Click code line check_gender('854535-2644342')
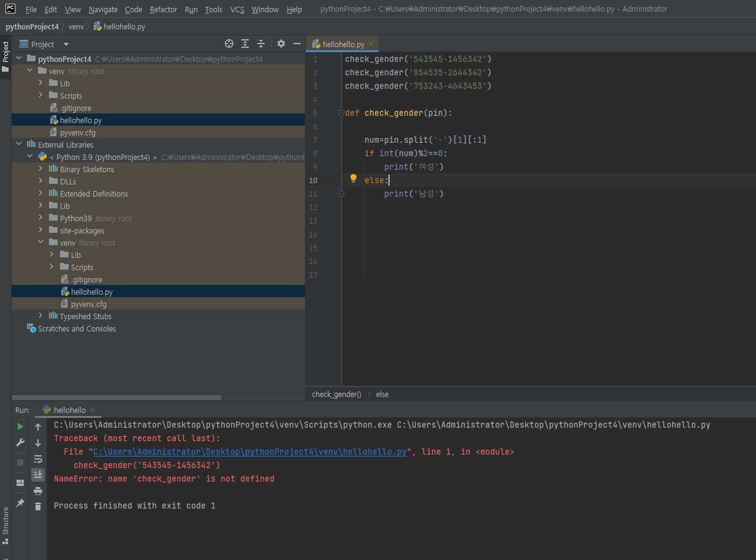This screenshot has height=560, width=756. click(x=418, y=72)
